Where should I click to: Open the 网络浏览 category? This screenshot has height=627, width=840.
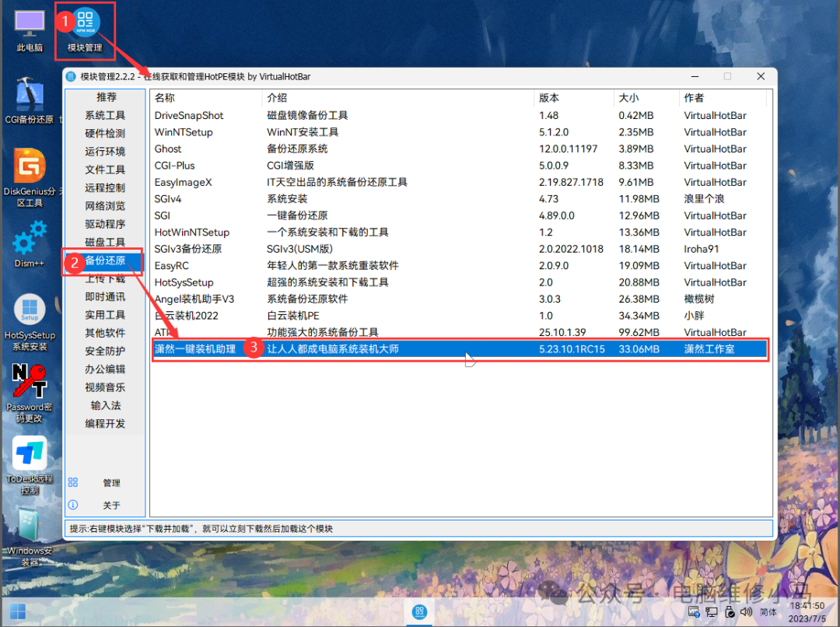106,206
